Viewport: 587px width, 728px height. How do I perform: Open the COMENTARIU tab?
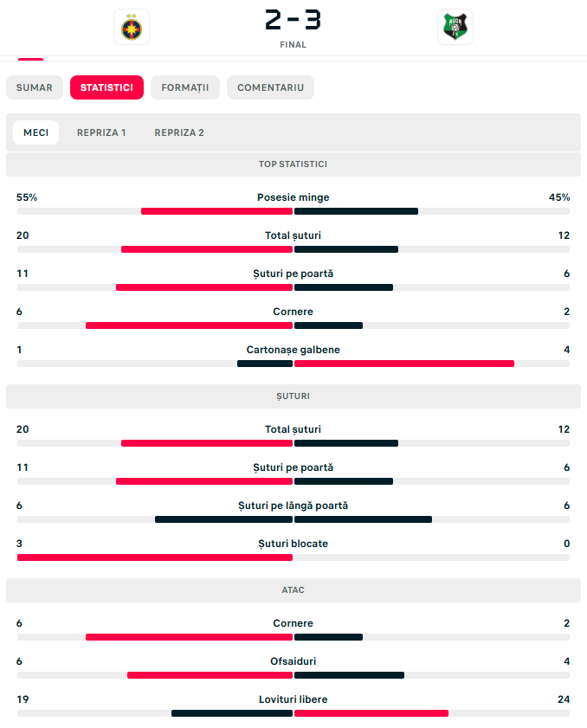coord(270,87)
